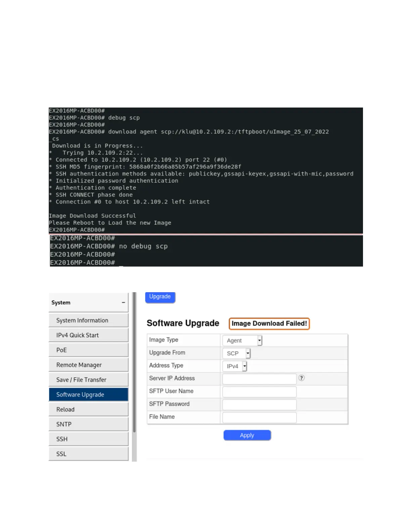
Task: Open the Image Type dropdown
Action: coord(242,340)
